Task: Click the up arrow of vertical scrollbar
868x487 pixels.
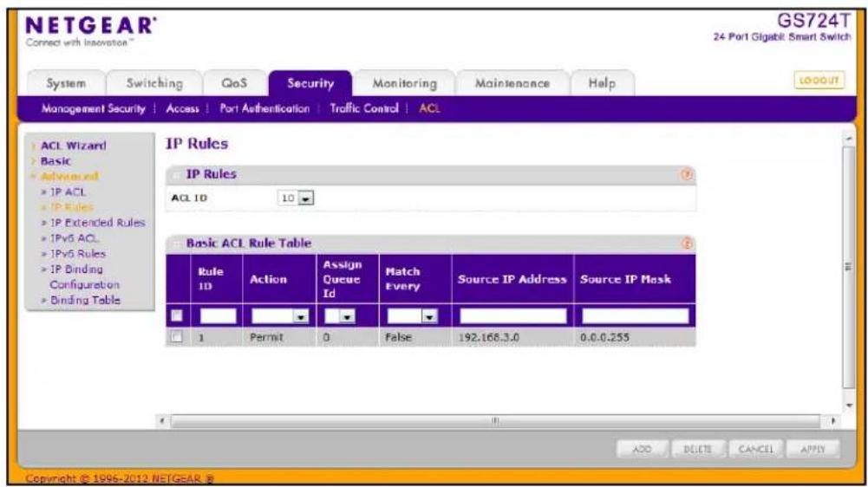Action: [x=849, y=139]
